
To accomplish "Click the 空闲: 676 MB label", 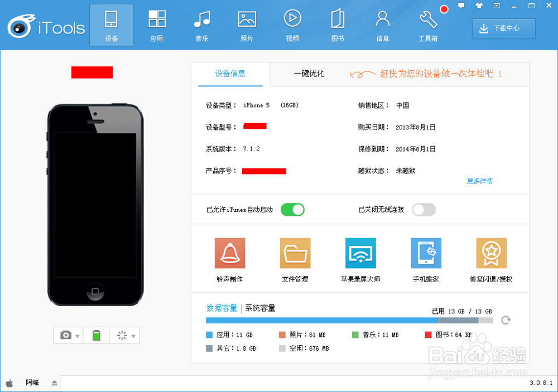I will click(309, 349).
